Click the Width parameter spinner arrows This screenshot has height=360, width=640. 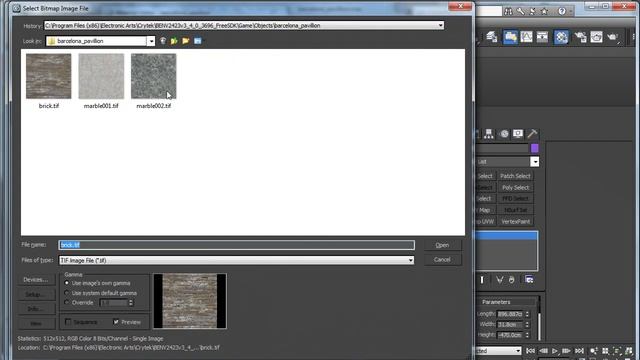[527, 324]
